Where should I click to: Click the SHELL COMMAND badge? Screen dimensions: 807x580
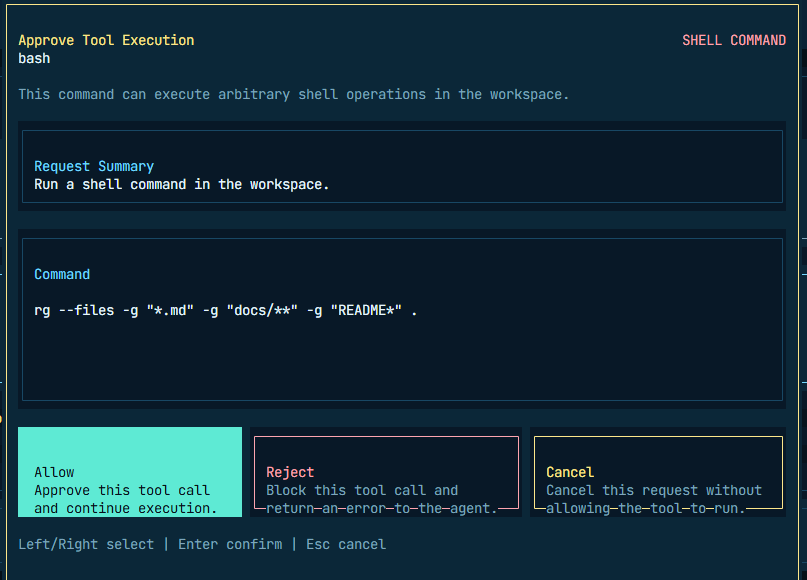click(x=733, y=40)
